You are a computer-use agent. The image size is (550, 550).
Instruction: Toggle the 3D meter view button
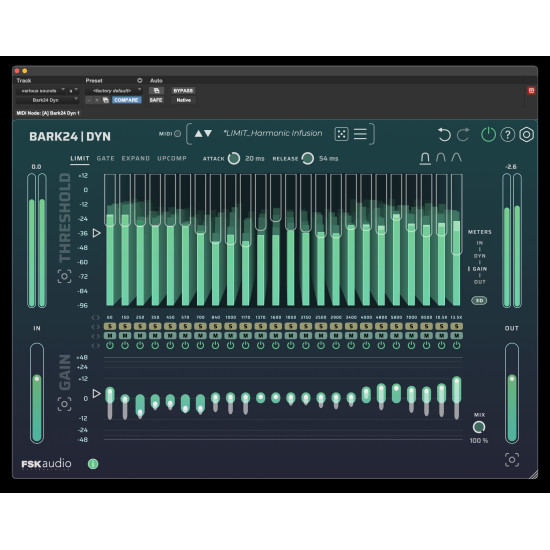click(479, 301)
